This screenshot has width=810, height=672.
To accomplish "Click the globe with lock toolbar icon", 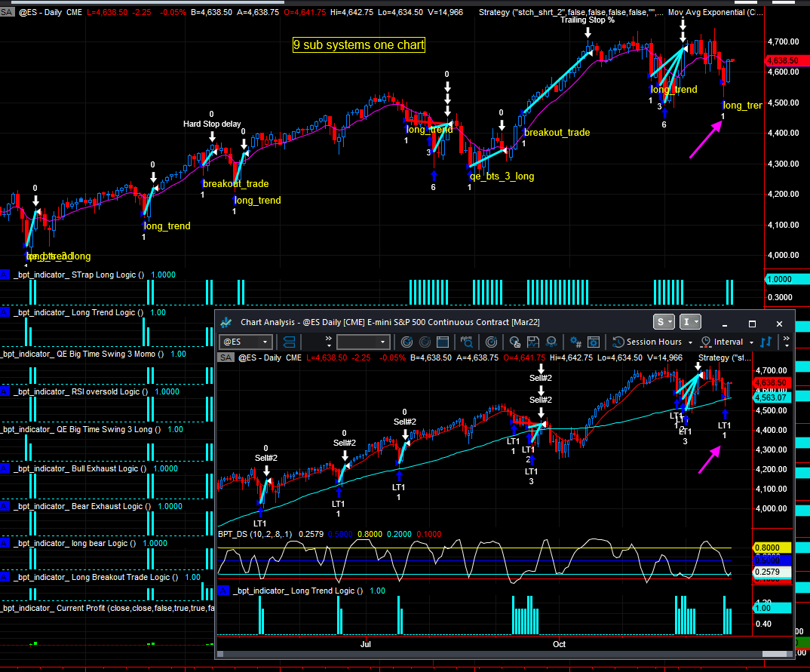I will click(x=514, y=342).
